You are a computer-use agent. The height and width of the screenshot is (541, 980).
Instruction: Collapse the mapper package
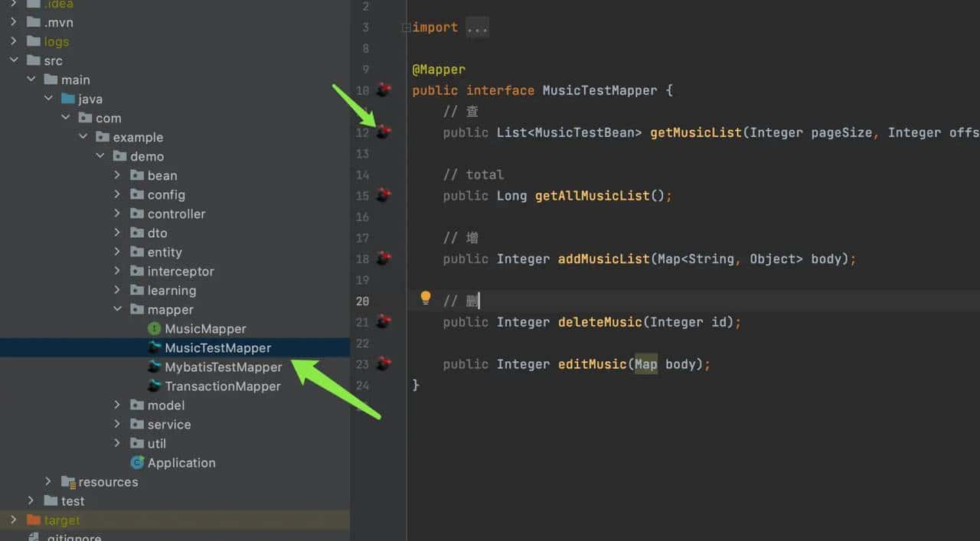116,309
